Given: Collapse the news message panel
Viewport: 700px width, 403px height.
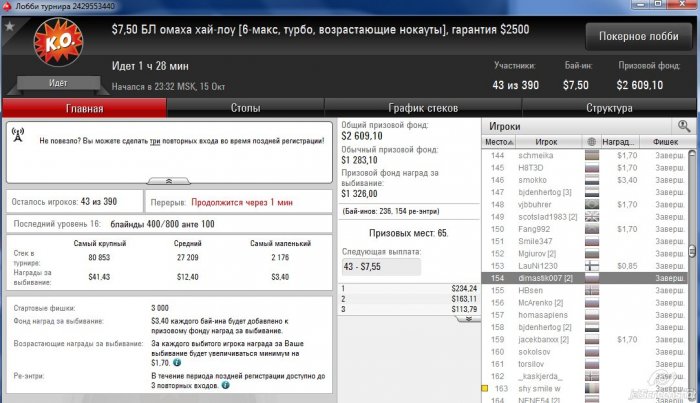Looking at the screenshot, I should click(169, 181).
